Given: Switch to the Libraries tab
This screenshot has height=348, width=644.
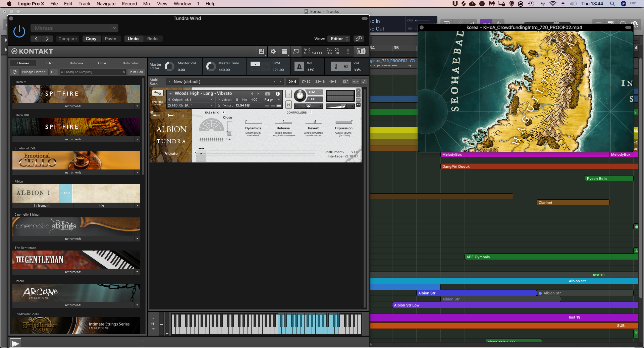Looking at the screenshot, I should coord(23,63).
